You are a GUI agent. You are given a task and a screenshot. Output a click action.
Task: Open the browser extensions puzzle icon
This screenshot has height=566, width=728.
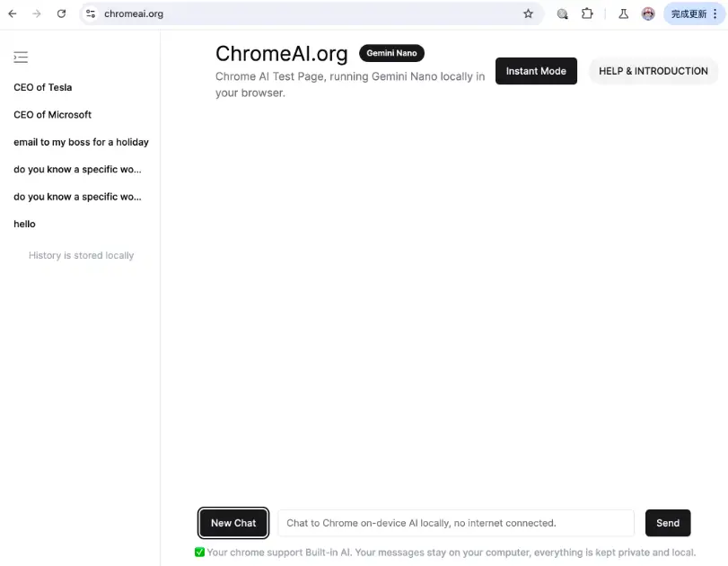588,13
